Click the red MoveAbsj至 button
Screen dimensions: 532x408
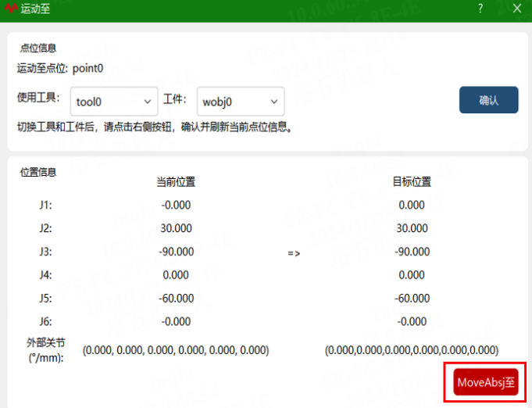486,382
